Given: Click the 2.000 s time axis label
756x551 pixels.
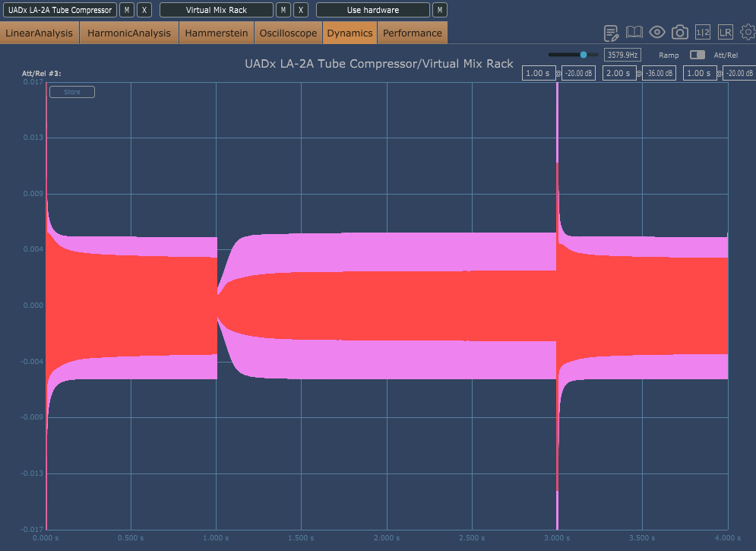Looking at the screenshot, I should coord(387,538).
